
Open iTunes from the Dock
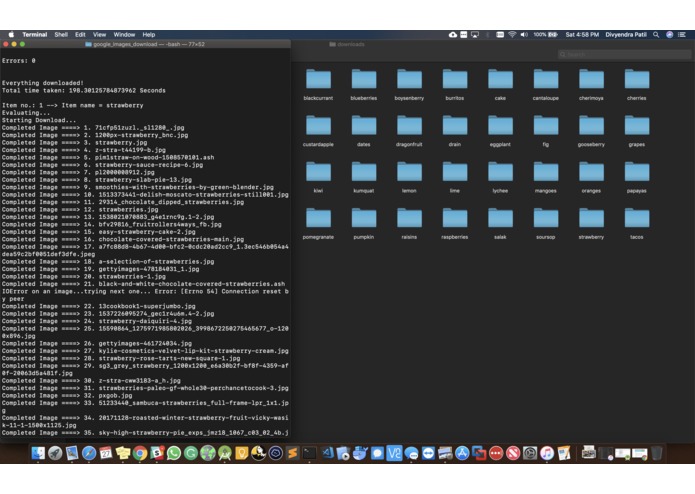tap(547, 453)
